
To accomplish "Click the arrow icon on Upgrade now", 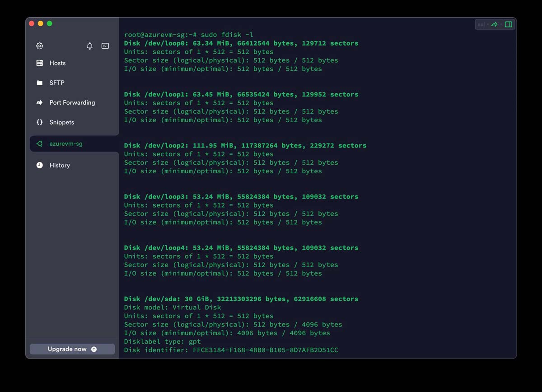I will [x=94, y=349].
